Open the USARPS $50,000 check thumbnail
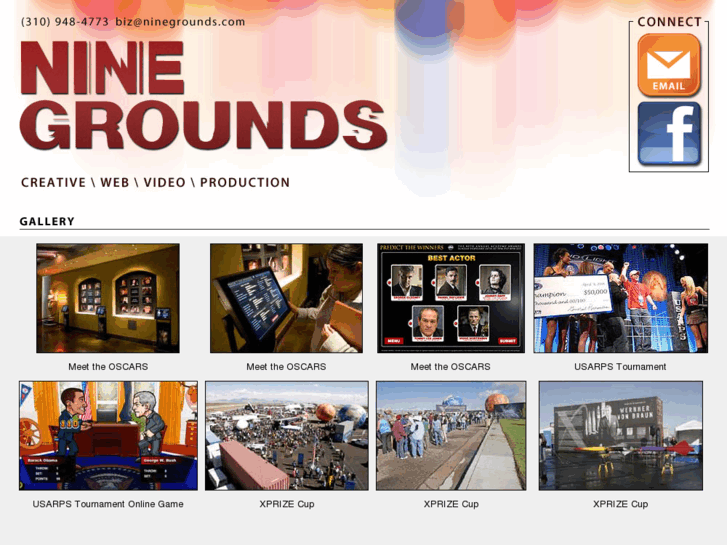 point(620,298)
